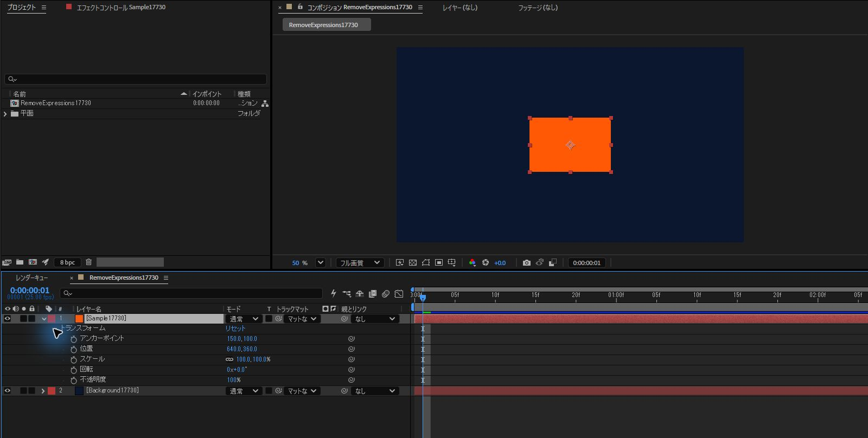Click the stopwatch icon for 回転

pyautogui.click(x=74, y=370)
